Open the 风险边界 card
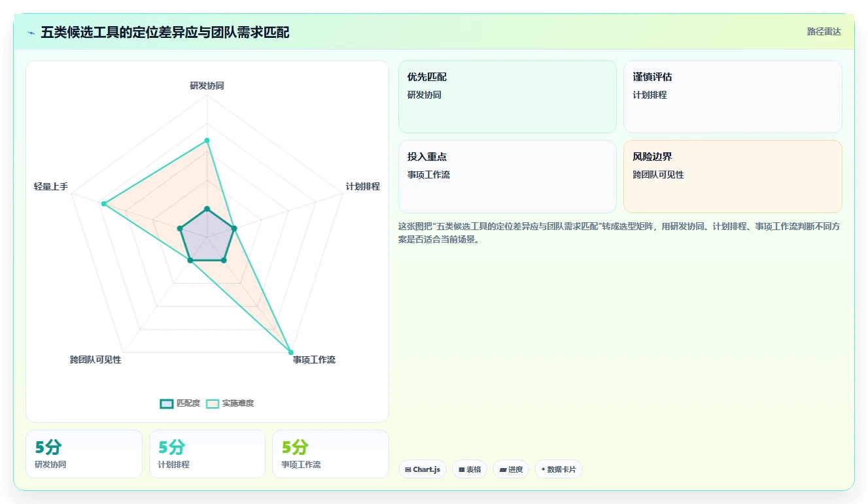This screenshot has height=504, width=868. pos(733,176)
